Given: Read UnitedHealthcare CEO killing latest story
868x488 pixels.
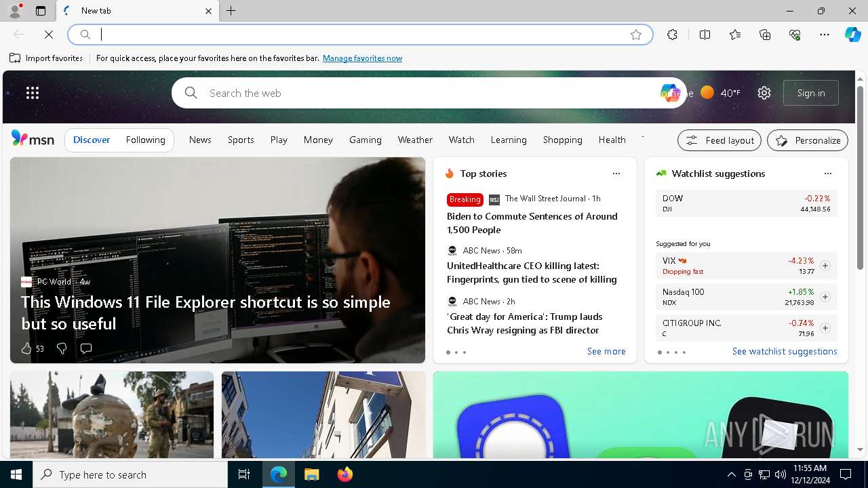Looking at the screenshot, I should (x=532, y=272).
